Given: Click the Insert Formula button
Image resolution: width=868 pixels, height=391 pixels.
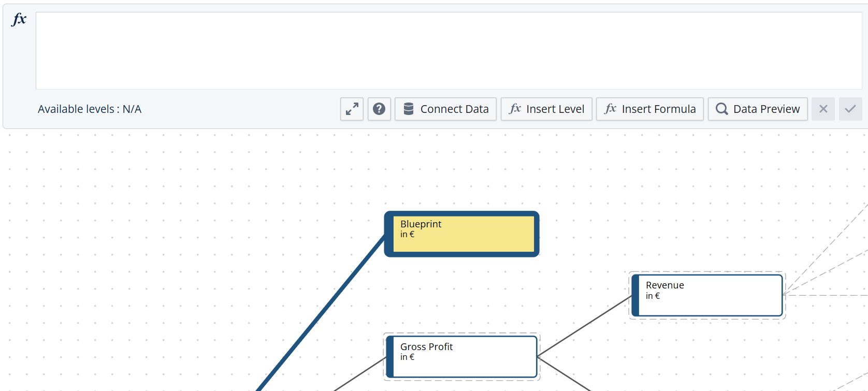Looking at the screenshot, I should click(x=649, y=109).
